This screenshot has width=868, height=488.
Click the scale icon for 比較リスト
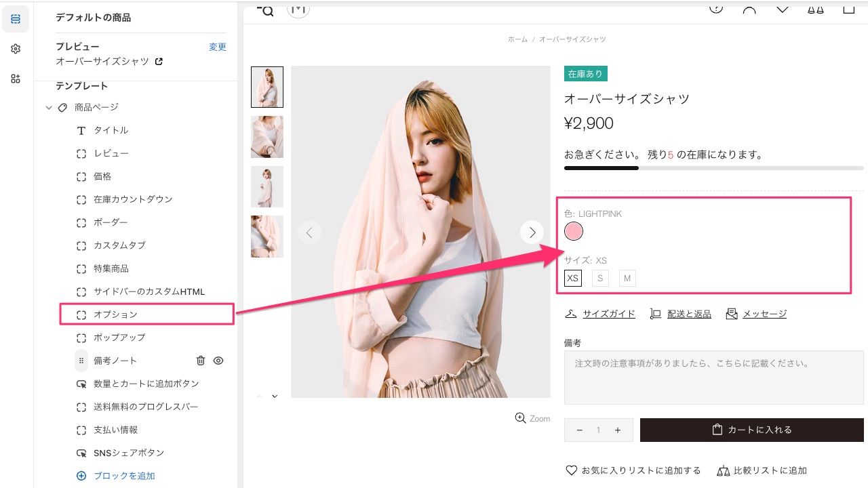(724, 470)
